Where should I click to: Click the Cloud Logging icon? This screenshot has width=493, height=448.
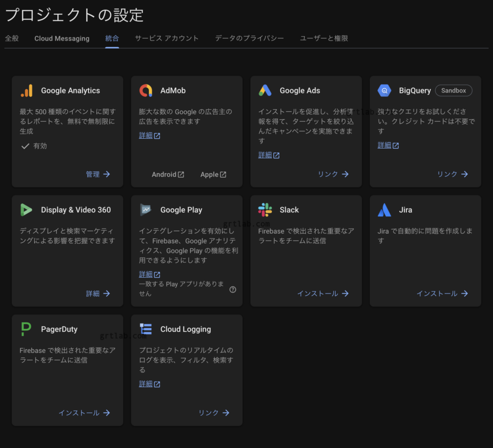pos(146,329)
